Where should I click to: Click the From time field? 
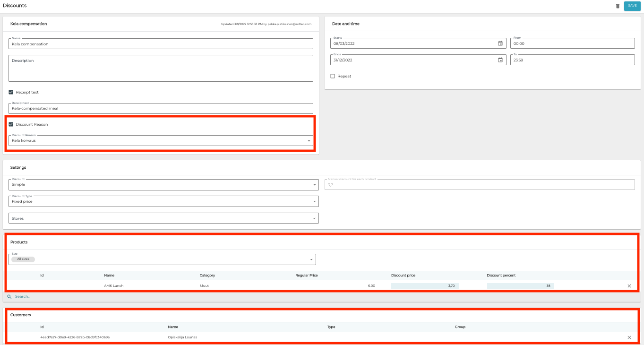point(572,43)
